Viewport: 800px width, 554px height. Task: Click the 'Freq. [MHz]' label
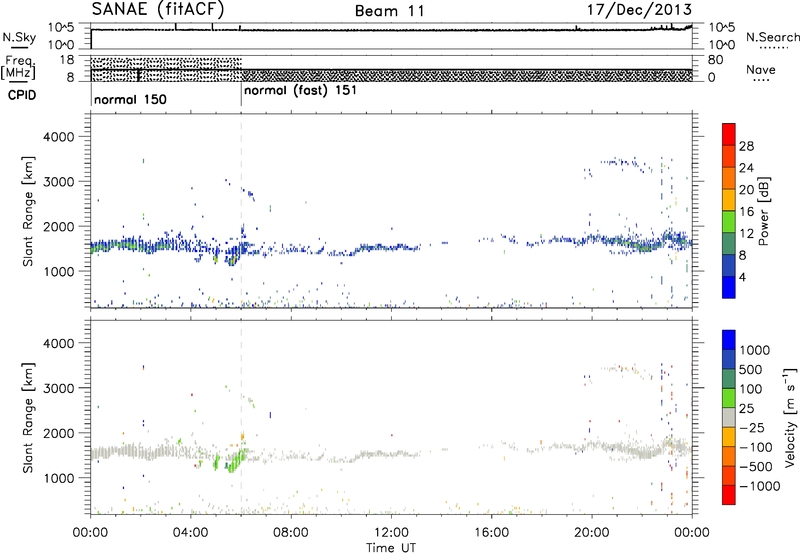pos(18,67)
